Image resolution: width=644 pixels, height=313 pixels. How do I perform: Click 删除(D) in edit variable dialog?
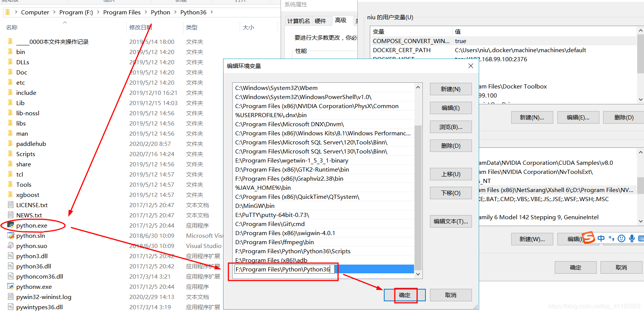pos(451,146)
